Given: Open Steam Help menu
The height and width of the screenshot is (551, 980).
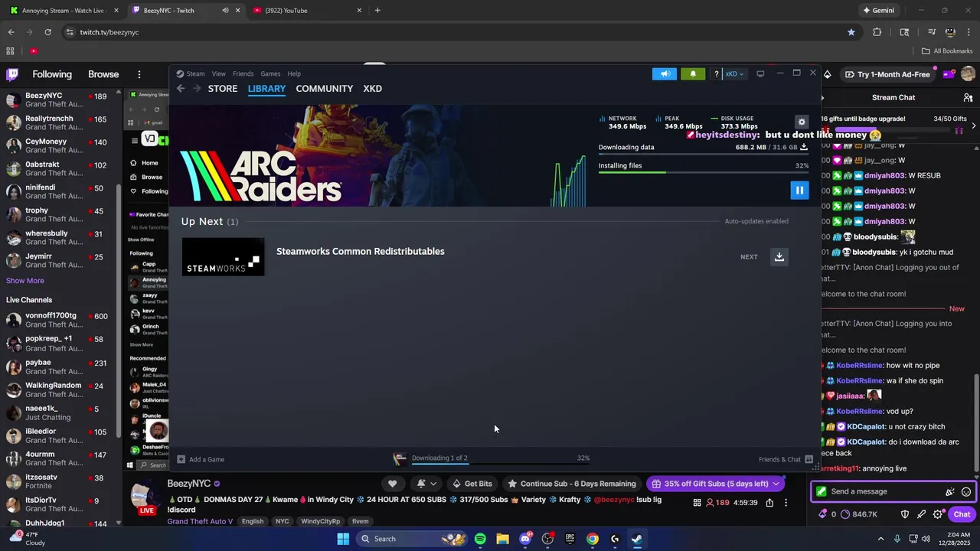Looking at the screenshot, I should click(x=294, y=73).
